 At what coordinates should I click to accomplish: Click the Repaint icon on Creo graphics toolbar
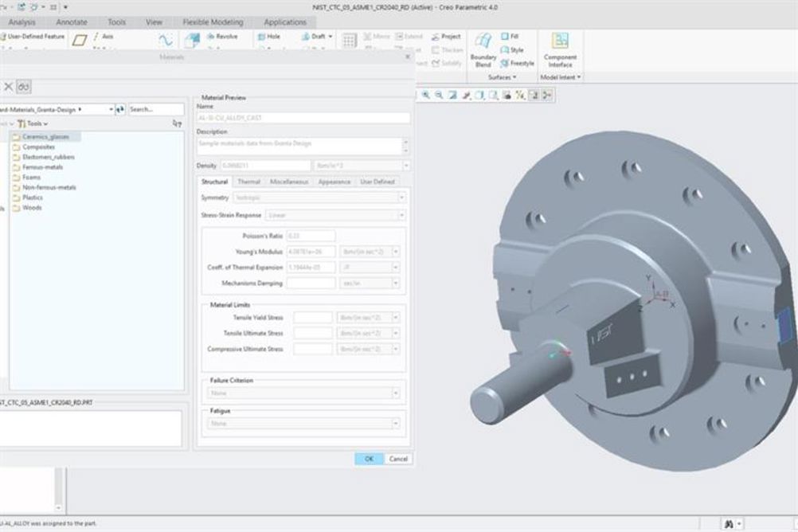click(x=452, y=95)
